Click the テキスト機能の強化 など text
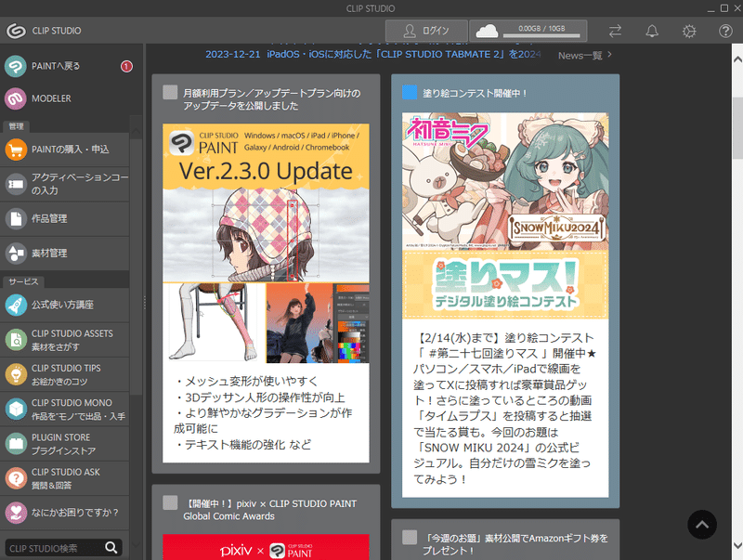The image size is (743, 560). (x=242, y=445)
